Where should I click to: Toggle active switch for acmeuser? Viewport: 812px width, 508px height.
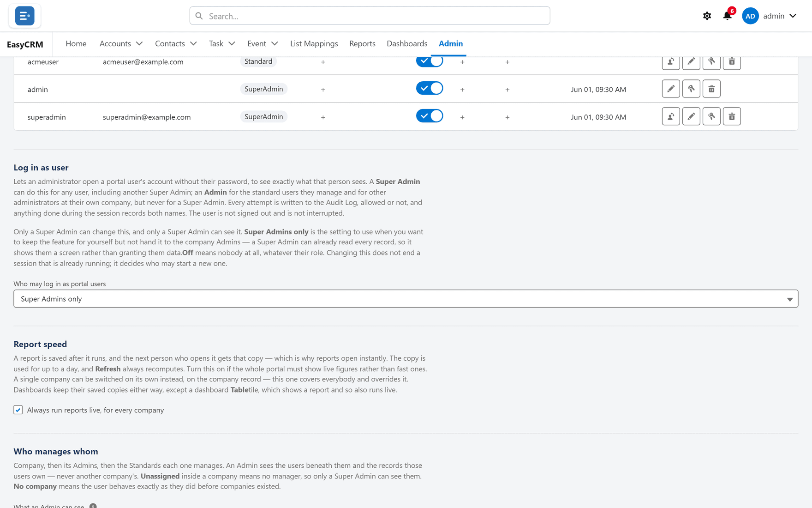[430, 61]
